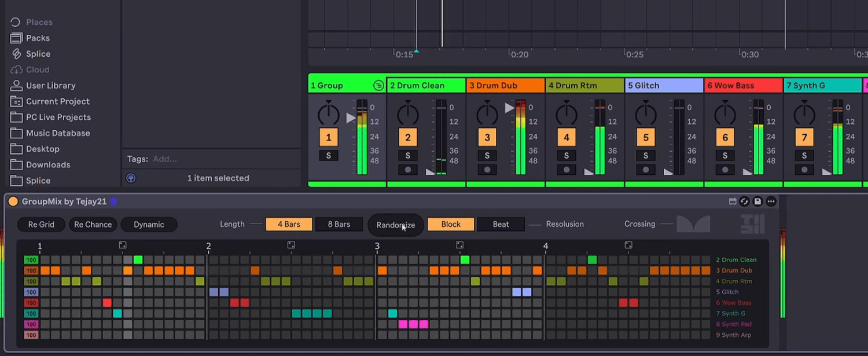This screenshot has width=868, height=356.
Task: Toggle track activator 3 on Drum Dub
Action: (x=487, y=138)
